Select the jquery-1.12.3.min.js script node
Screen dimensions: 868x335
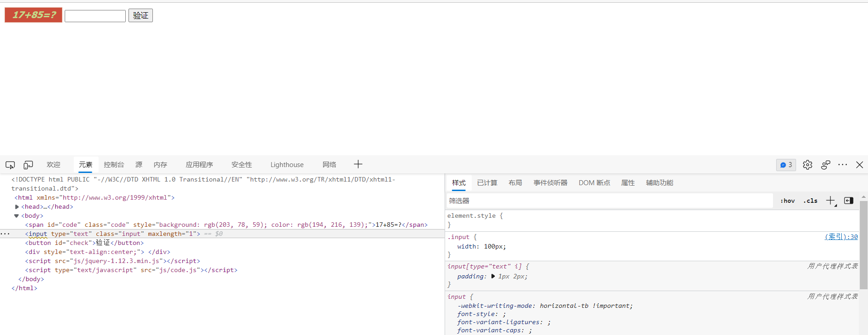[x=113, y=261]
